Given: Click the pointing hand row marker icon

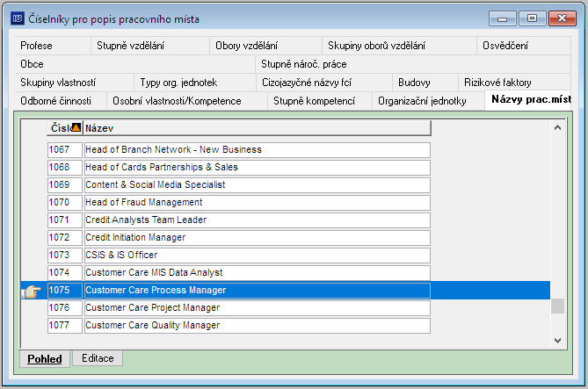Looking at the screenshot, I should pyautogui.click(x=32, y=292).
